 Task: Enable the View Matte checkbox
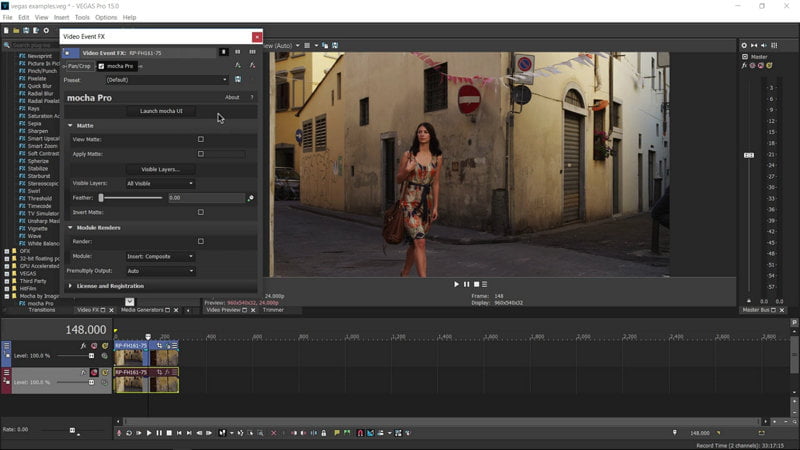[x=201, y=139]
